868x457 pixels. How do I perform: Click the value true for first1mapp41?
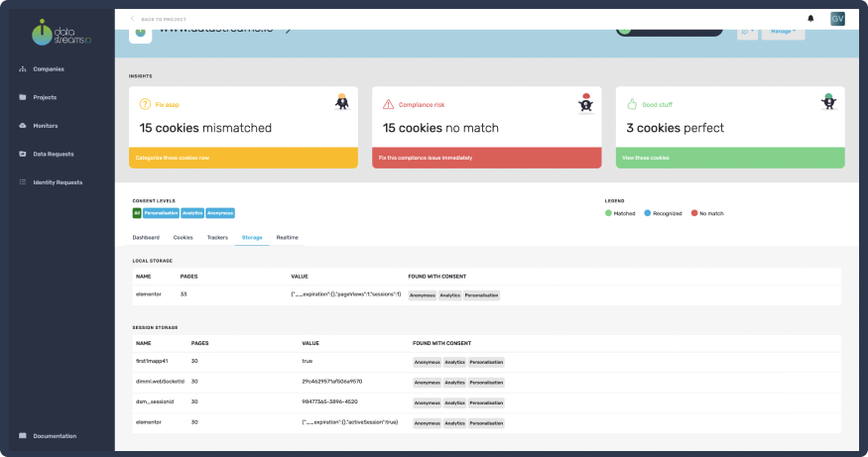click(308, 361)
